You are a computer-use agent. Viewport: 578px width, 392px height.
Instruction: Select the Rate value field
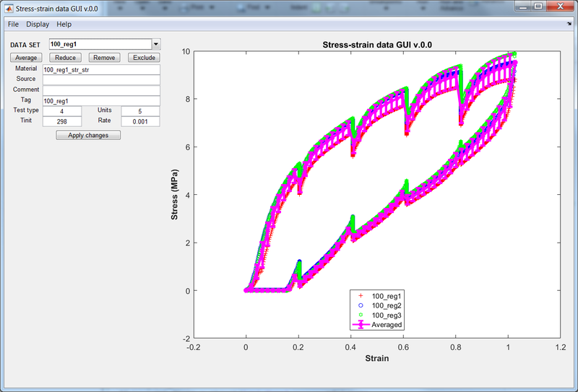(140, 121)
